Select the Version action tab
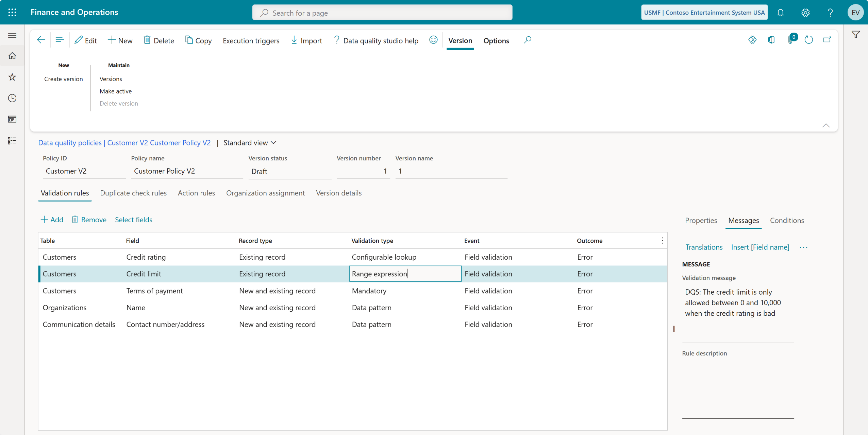 pos(460,40)
